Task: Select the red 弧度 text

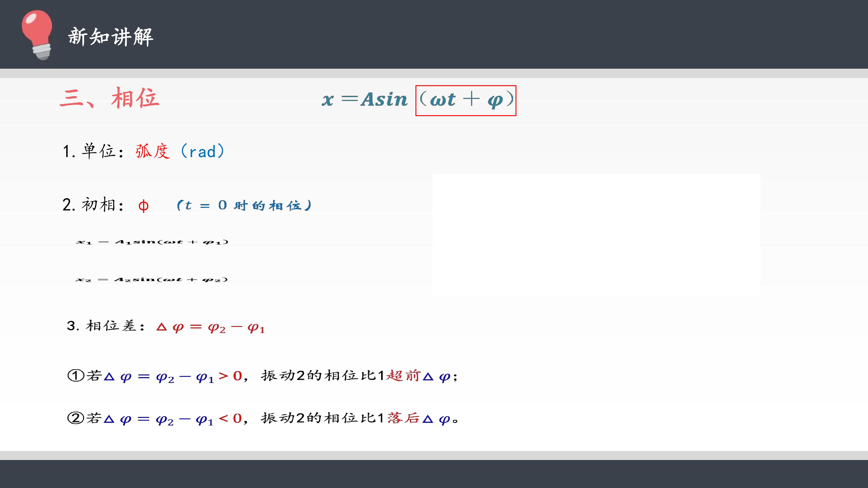Action: click(153, 151)
